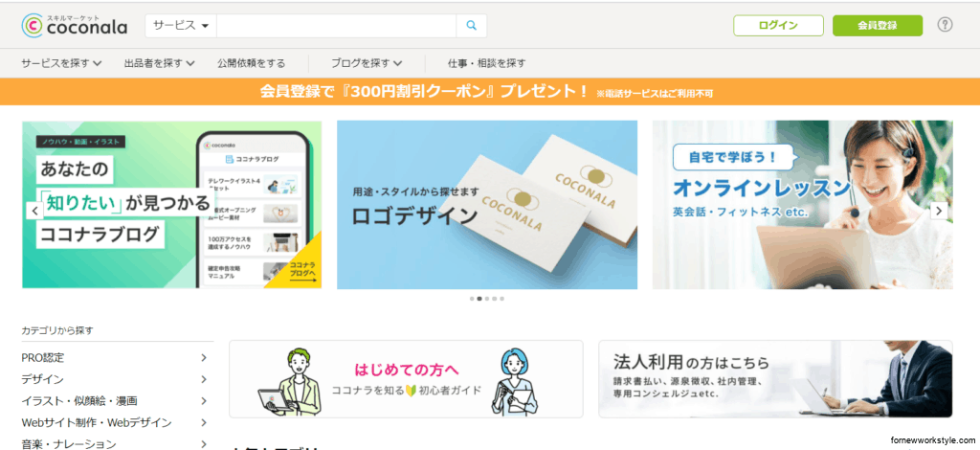Click the ログイン button

778,26
